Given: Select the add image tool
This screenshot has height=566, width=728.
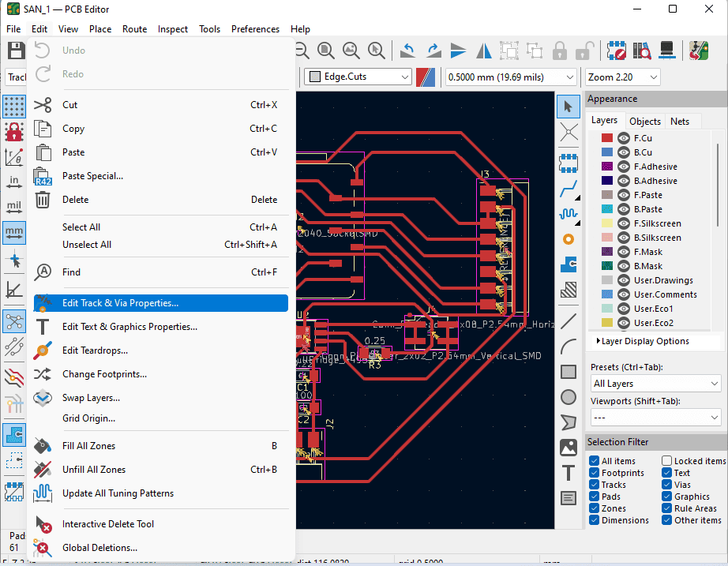Looking at the screenshot, I should click(569, 447).
